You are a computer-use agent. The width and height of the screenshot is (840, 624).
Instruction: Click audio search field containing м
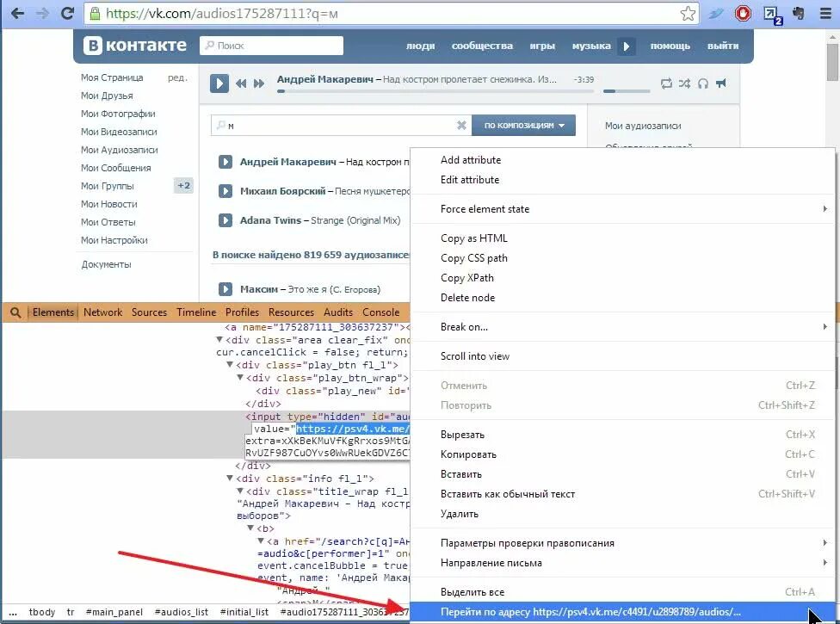click(x=341, y=126)
